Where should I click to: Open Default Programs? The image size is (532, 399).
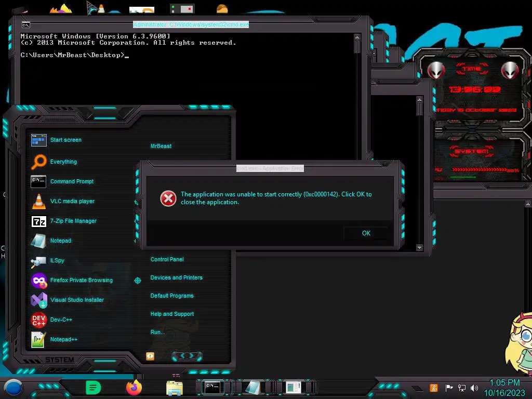[x=172, y=296]
